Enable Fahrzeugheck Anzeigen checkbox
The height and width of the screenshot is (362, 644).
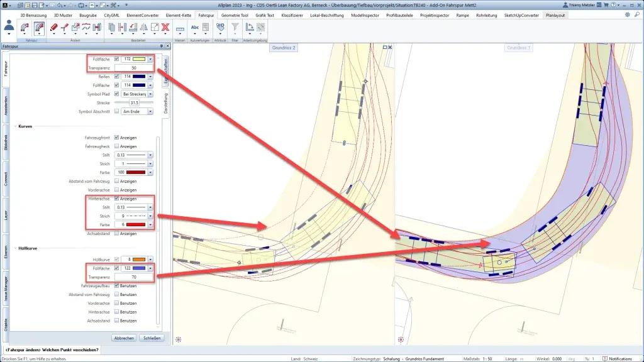click(117, 146)
